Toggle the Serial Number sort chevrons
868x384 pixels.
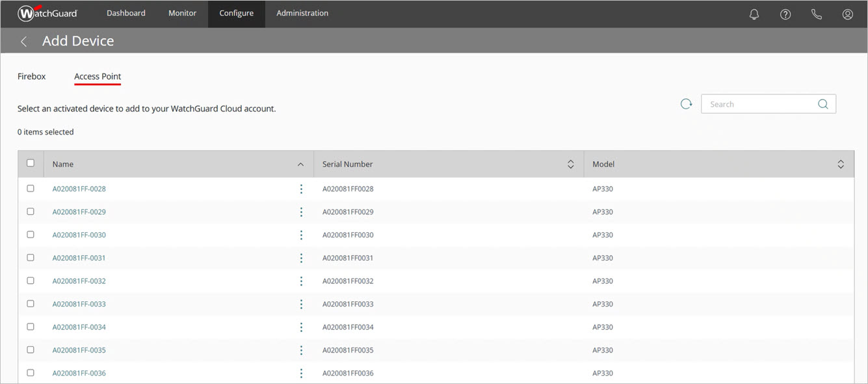[x=570, y=164]
